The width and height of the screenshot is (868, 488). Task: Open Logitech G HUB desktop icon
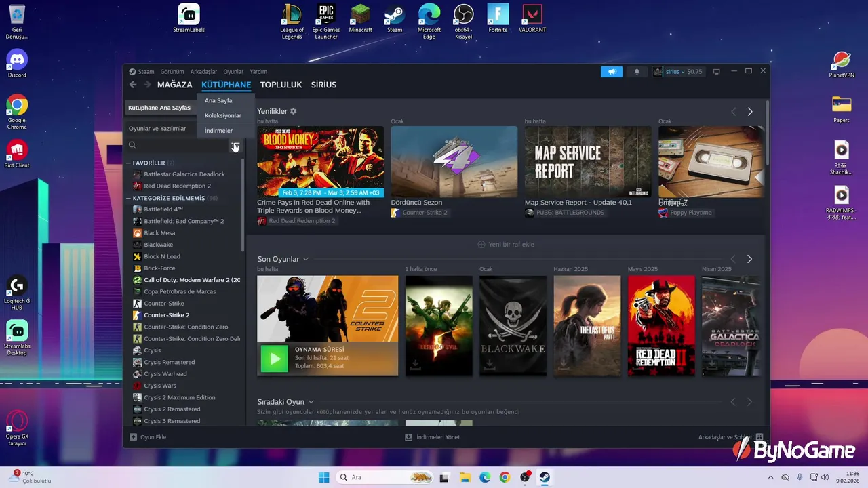17,293
